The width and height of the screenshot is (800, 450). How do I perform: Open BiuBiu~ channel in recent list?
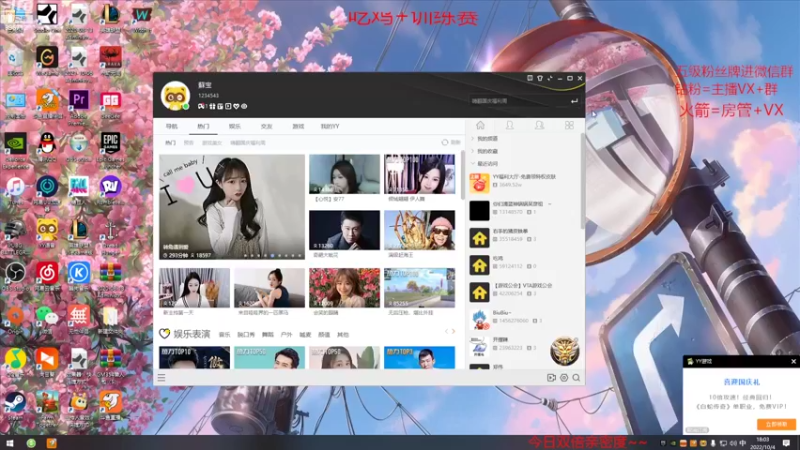524,319
